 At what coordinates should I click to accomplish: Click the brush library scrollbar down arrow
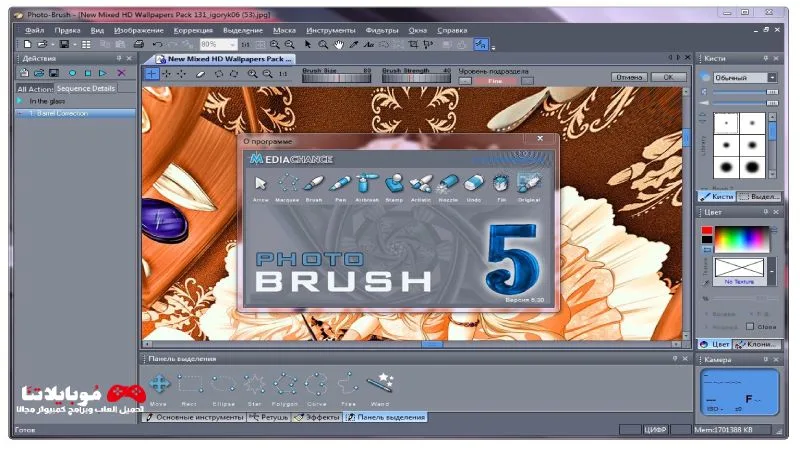[x=772, y=174]
